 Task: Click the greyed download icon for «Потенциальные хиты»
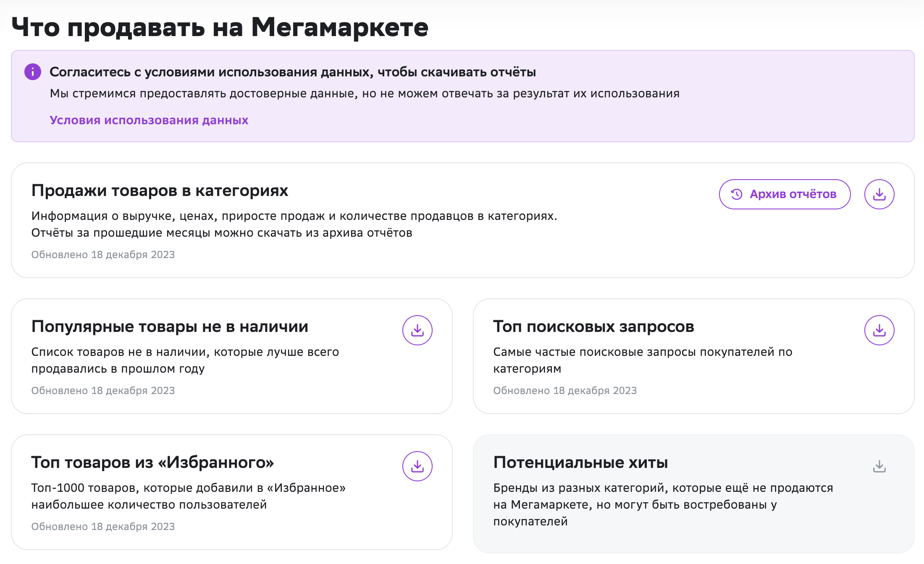(879, 466)
